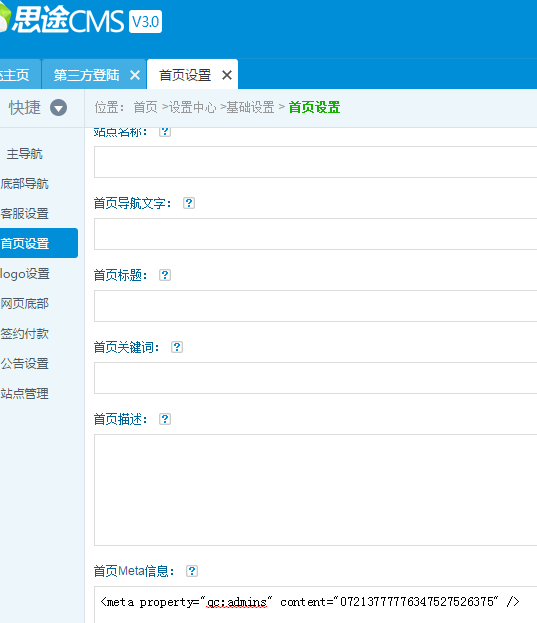Viewport: 537px width, 623px height.
Task: Open help icon beside 首页导航文字
Action: pos(189,203)
